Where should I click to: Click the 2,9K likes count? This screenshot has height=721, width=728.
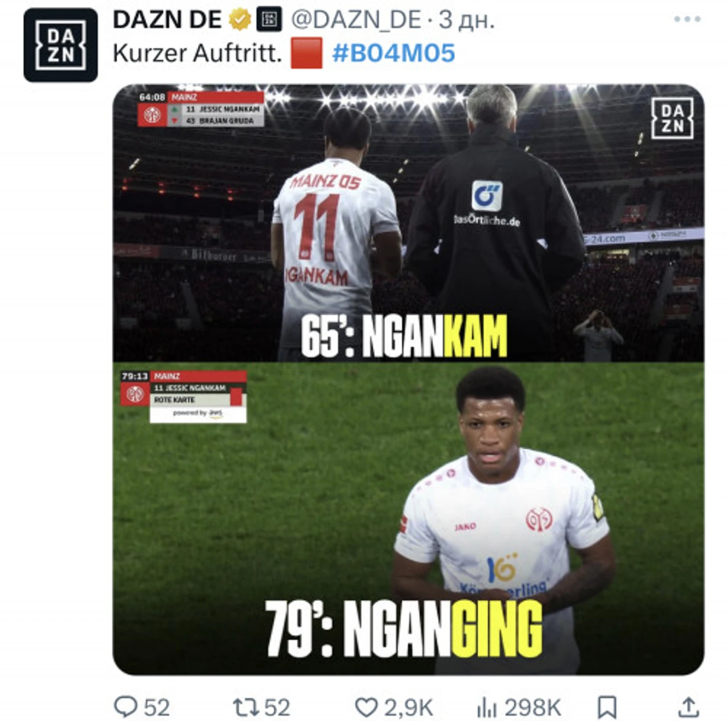click(x=408, y=708)
